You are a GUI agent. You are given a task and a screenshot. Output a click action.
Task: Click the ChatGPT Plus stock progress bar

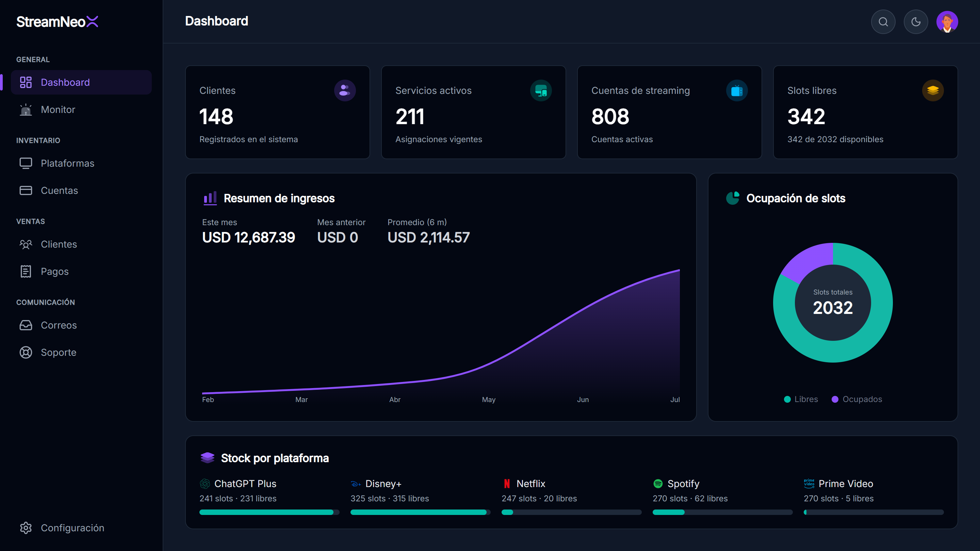269,512
